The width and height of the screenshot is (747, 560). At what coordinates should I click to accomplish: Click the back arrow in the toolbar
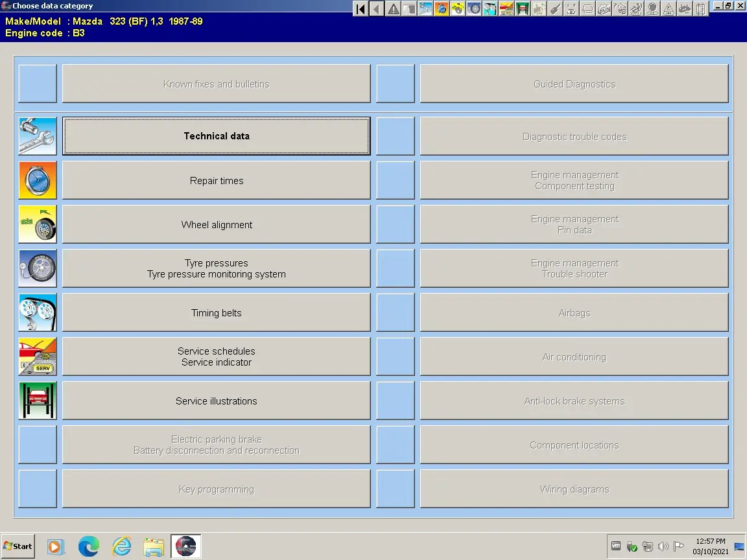tap(377, 8)
